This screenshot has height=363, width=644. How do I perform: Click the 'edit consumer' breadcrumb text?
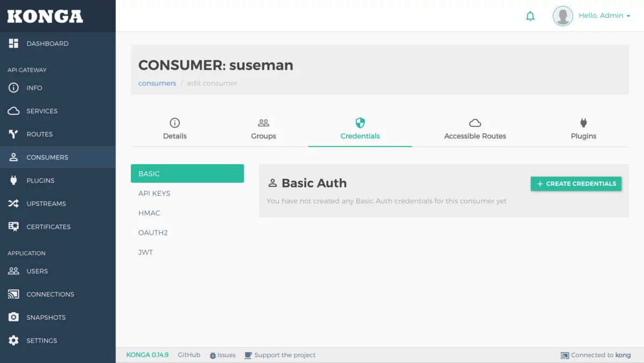[212, 83]
